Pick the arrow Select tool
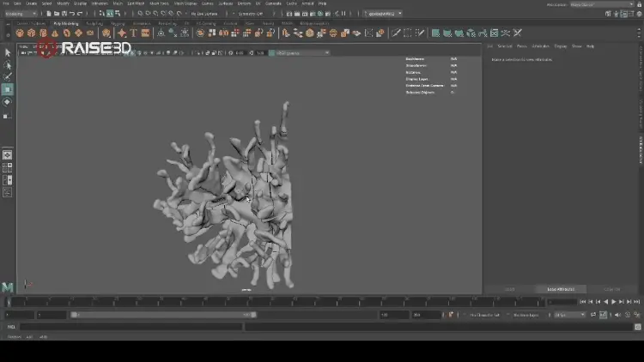Screen dimensions: 644x362 pos(8,53)
